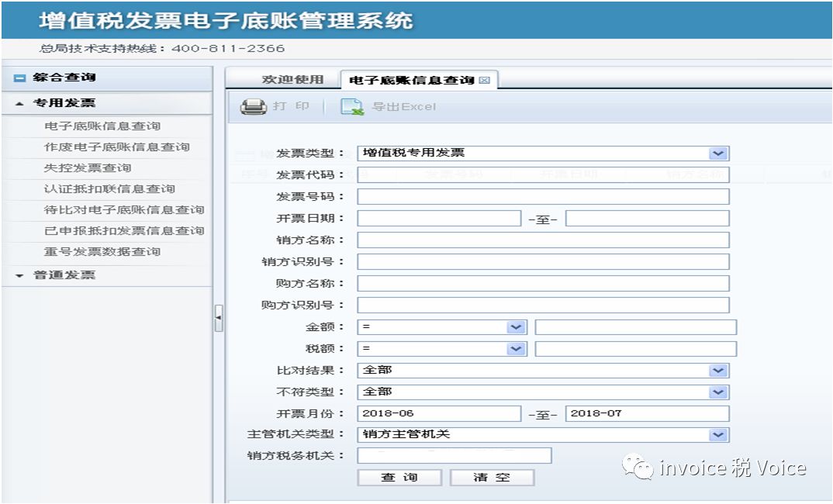Open 认证抵扣联信息查询 in the sidebar

[109, 189]
